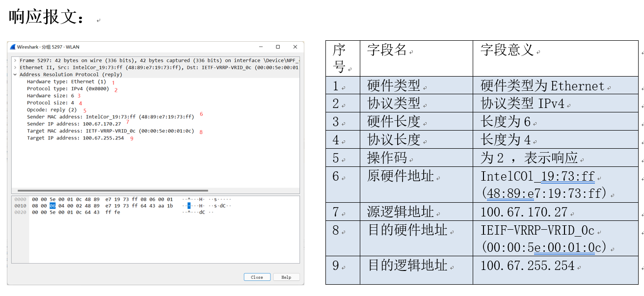The width and height of the screenshot is (644, 296).
Task: Click hex offset 0020 row label
Action: coord(20,212)
